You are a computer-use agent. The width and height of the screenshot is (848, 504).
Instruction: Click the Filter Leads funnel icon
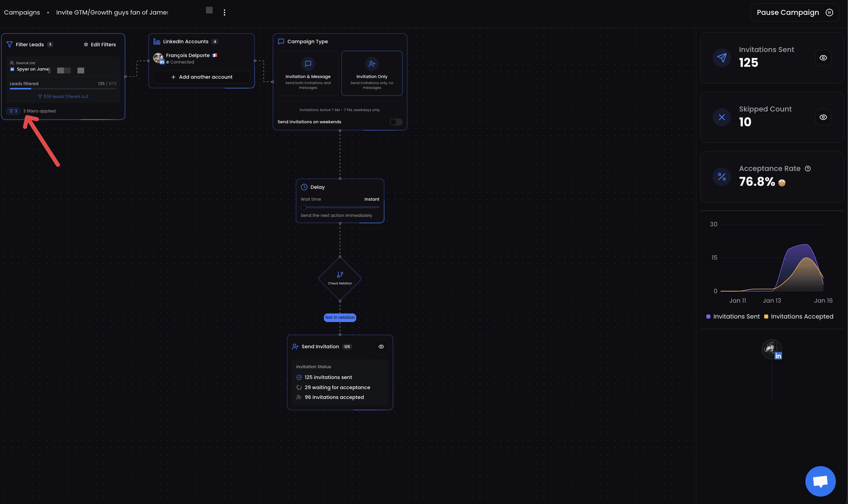(9, 44)
